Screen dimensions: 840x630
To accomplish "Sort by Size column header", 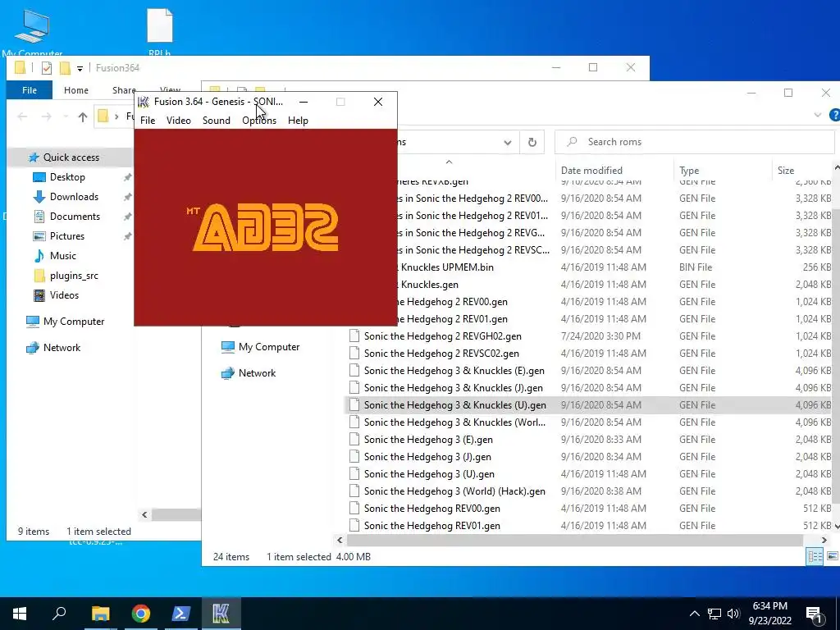I will coord(786,171).
